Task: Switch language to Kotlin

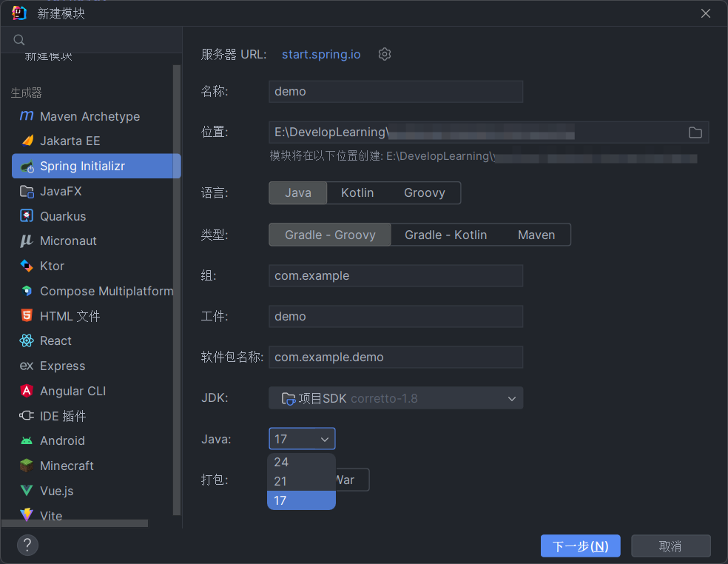Action: [x=357, y=193]
